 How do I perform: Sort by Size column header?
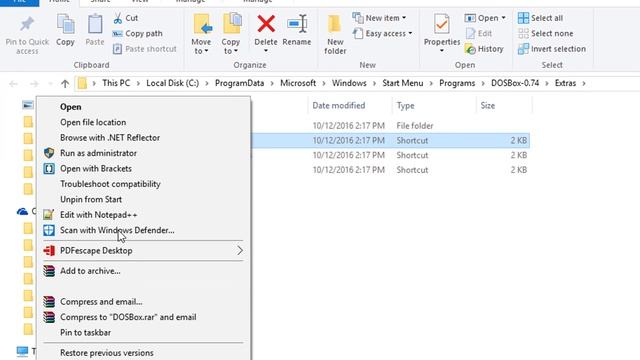coord(488,106)
